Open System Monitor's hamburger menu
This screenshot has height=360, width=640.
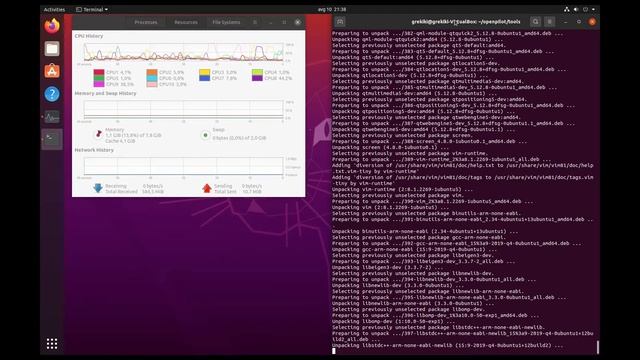tap(255, 22)
